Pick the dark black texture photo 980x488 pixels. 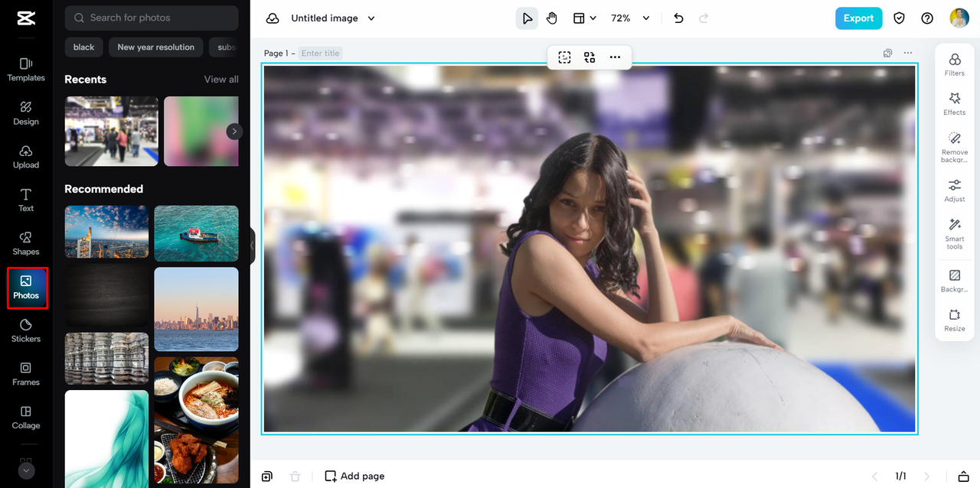(107, 295)
